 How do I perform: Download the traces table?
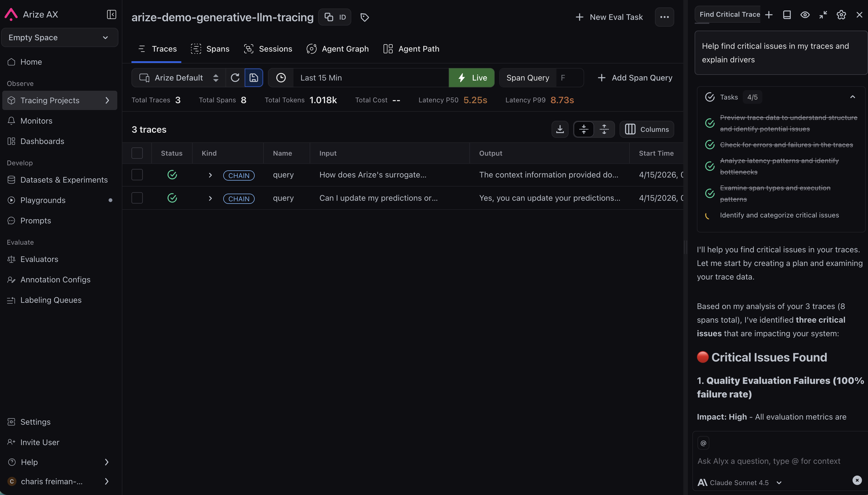coord(560,129)
